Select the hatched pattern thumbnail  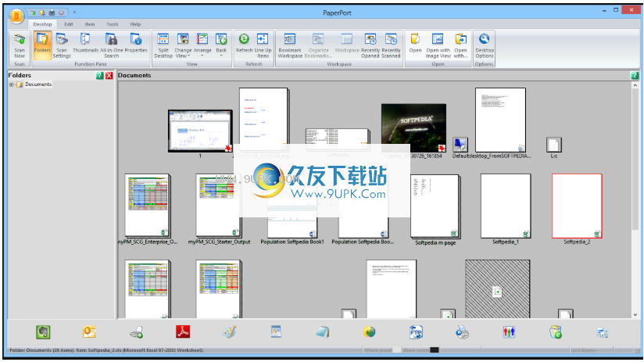pos(497,289)
